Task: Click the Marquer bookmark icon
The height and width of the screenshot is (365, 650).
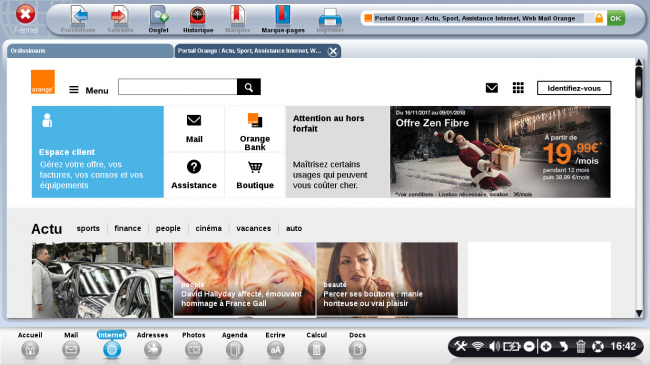Action: [238, 16]
